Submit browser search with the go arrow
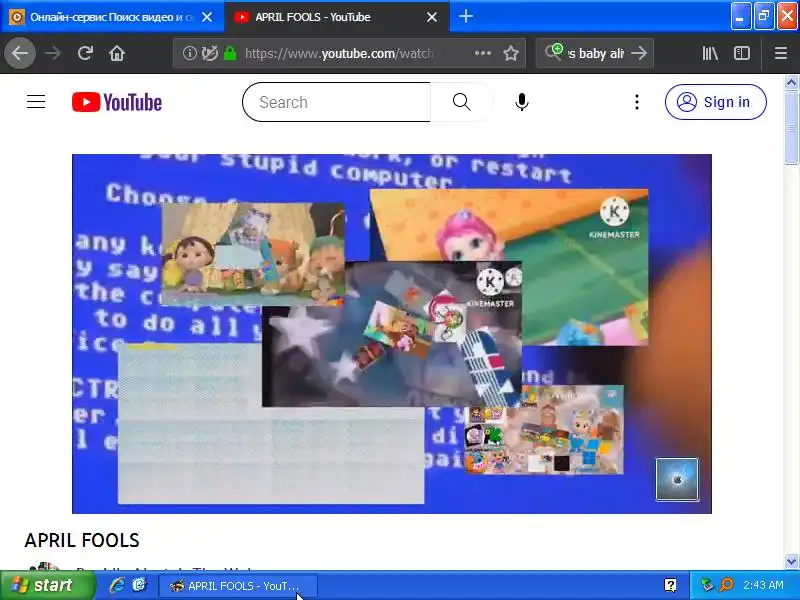The height and width of the screenshot is (600, 800). [639, 53]
